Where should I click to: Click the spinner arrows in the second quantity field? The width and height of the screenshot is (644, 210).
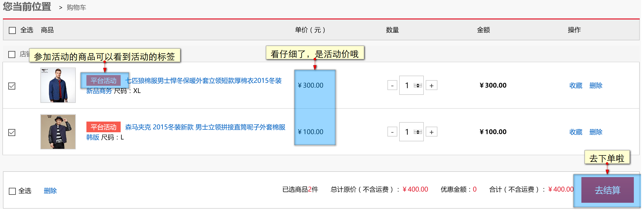tap(418, 132)
